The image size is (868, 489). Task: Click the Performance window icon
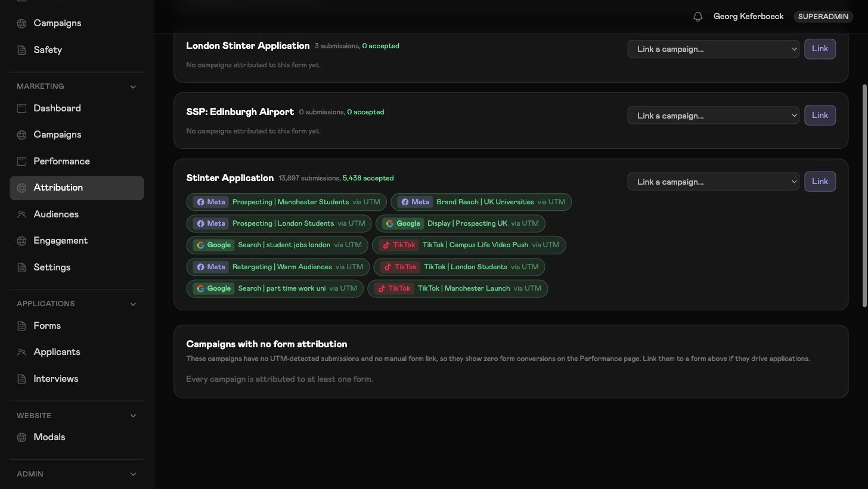[x=21, y=161]
